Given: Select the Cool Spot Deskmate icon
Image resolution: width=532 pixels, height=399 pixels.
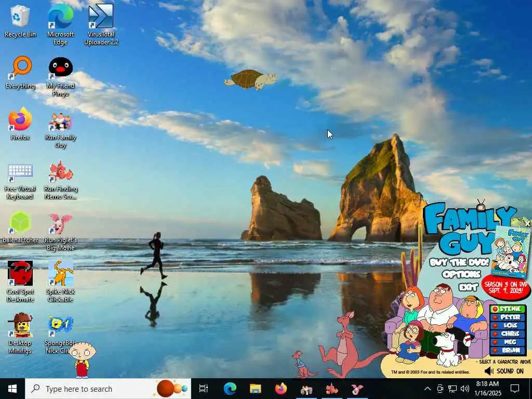Looking at the screenshot, I should (x=20, y=282).
